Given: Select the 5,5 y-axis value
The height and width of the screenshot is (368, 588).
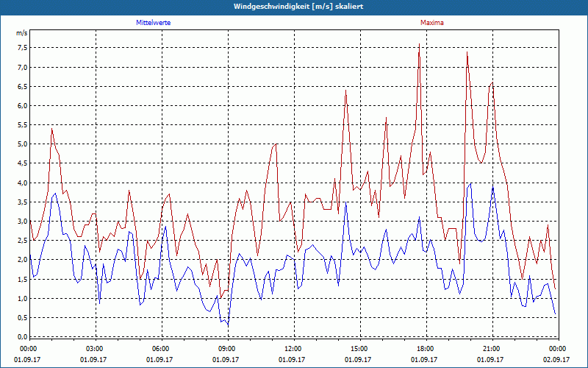Looking at the screenshot, I should coord(22,124).
